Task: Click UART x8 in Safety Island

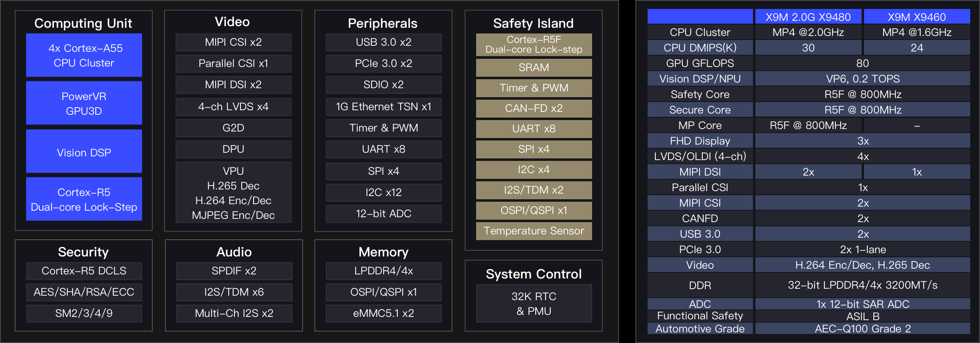Action: point(534,129)
